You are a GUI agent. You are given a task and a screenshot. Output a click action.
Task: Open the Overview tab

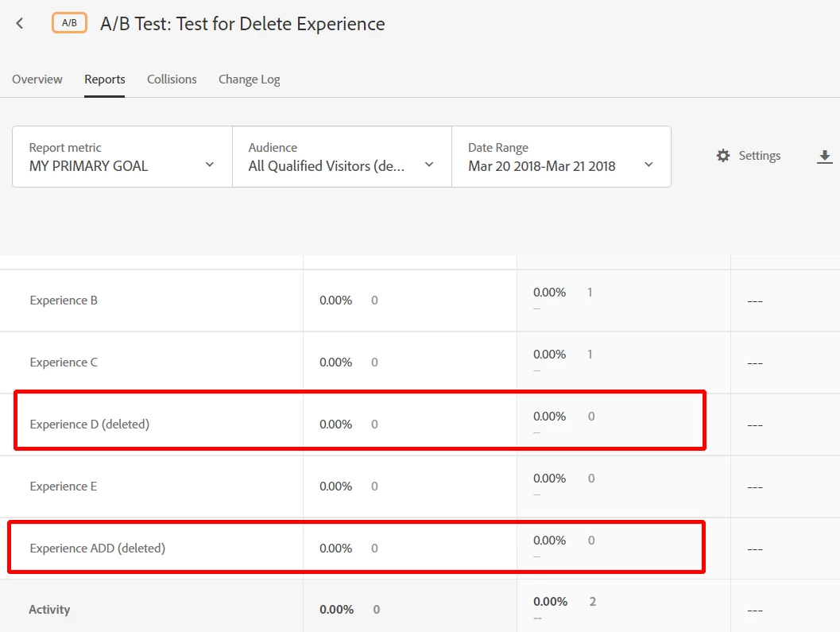pos(37,79)
